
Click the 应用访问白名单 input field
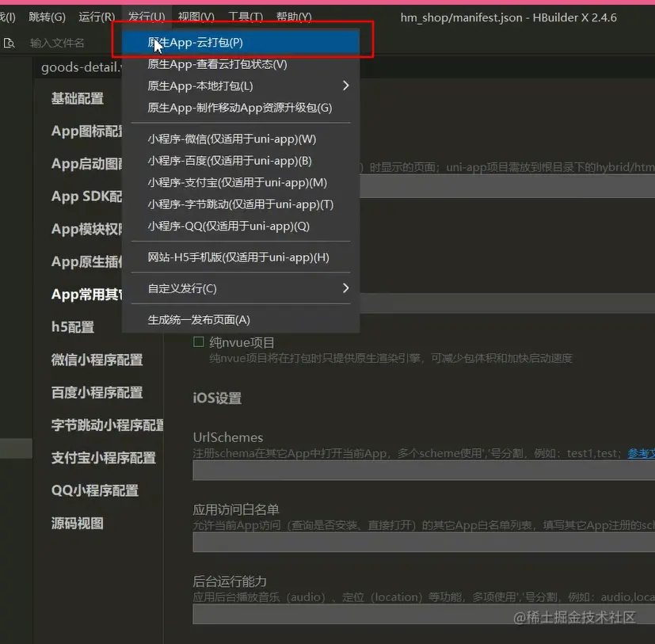click(424, 542)
